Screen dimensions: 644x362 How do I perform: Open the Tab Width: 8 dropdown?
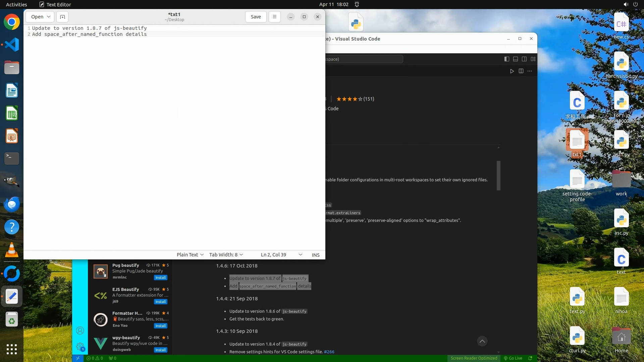coord(226,255)
